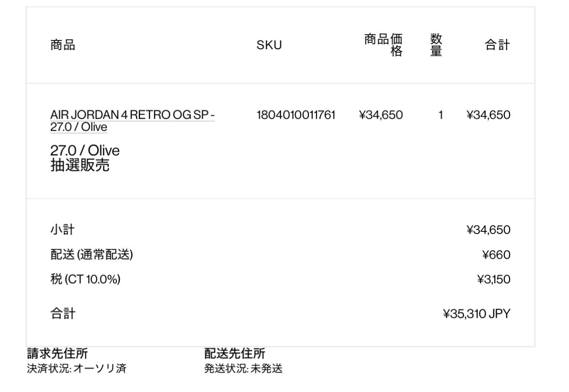The image size is (569, 392).
Task: Click the SKU column header
Action: (x=269, y=46)
